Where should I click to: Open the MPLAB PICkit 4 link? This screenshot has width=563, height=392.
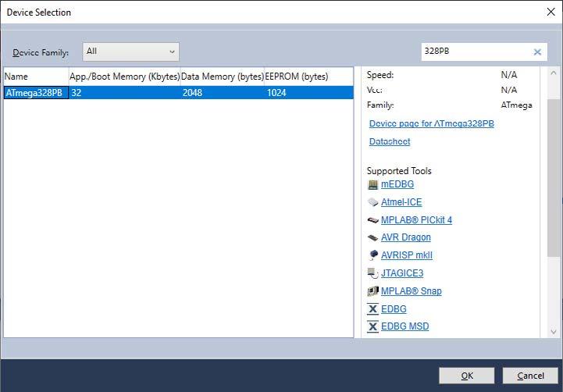(416, 219)
